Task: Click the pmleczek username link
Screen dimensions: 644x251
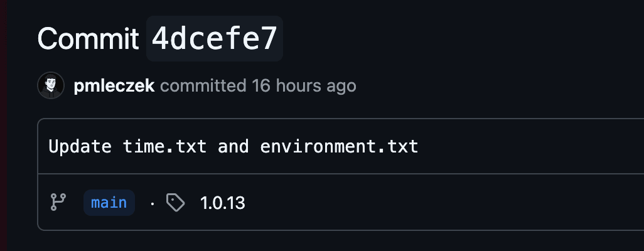Action: pyautogui.click(x=114, y=85)
